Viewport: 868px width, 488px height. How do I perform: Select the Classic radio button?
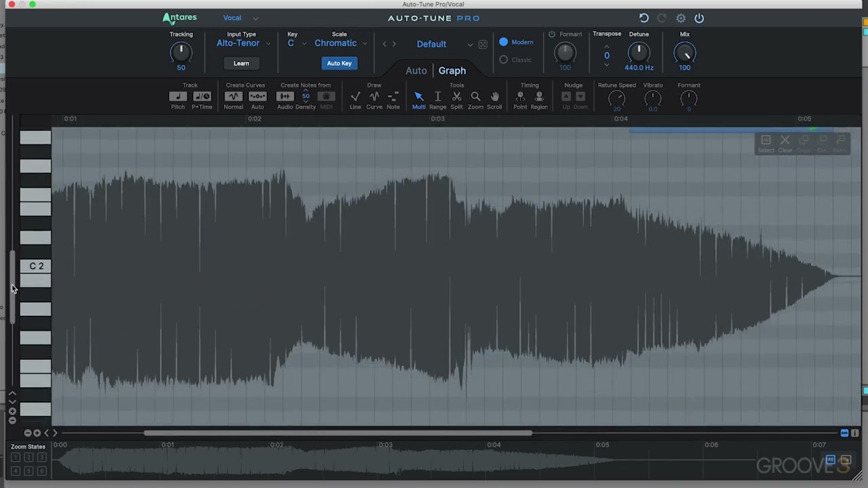pyautogui.click(x=503, y=60)
